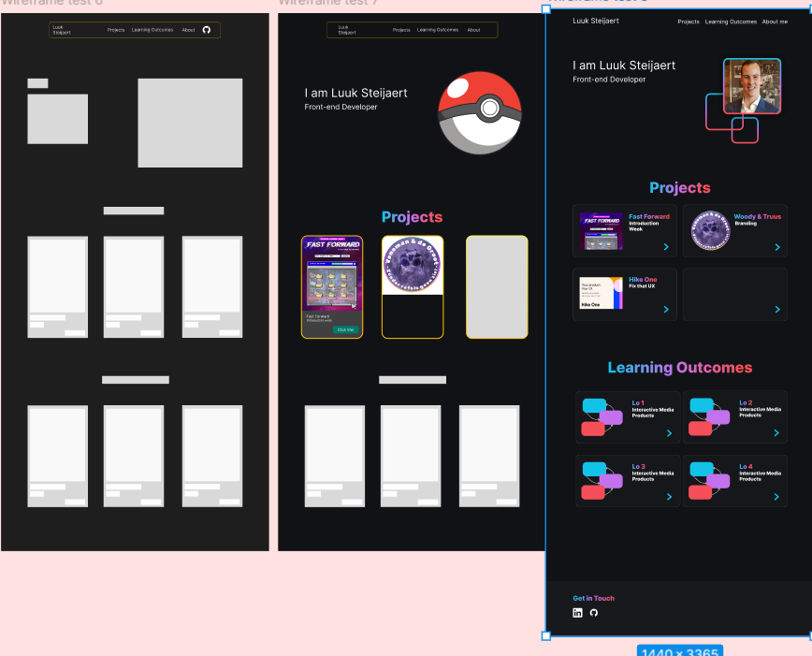812x656 pixels.
Task: Select the colorful shapes graphic on Lo 1 card
Action: coord(602,416)
